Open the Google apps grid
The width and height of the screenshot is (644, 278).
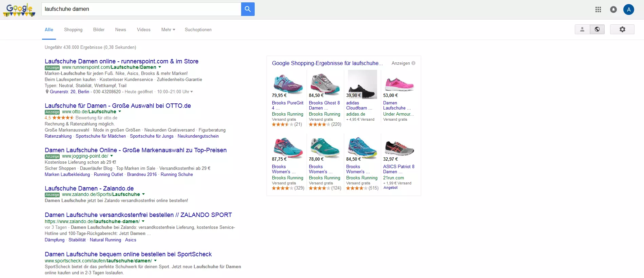coord(598,9)
